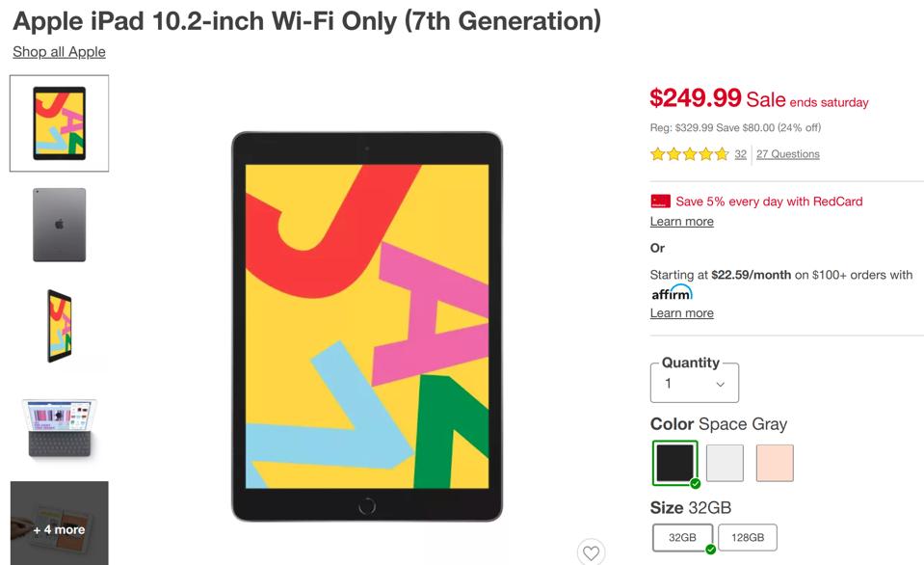Image resolution: width=924 pixels, height=565 pixels.
Task: Click Learn more under Affirm financing
Action: [681, 313]
